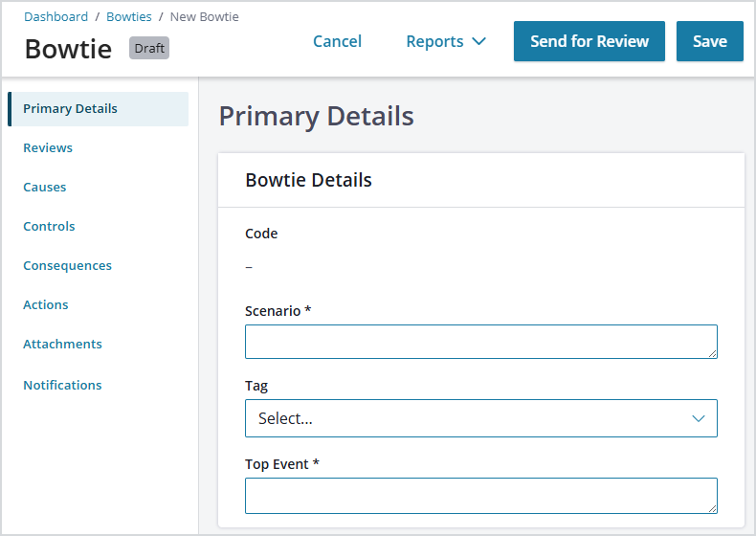Cancel the new bowtie
The width and height of the screenshot is (756, 536).
(x=337, y=41)
